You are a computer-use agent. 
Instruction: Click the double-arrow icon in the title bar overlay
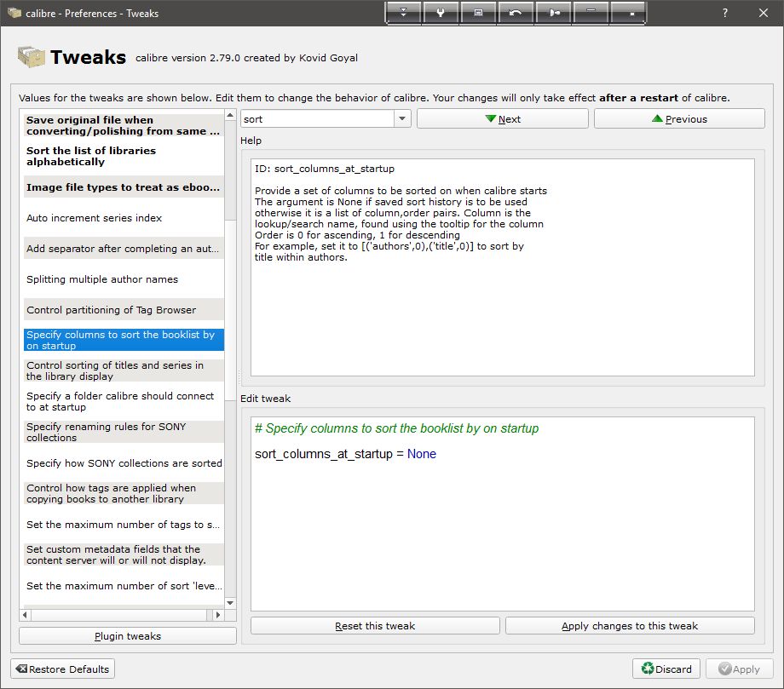tap(403, 13)
